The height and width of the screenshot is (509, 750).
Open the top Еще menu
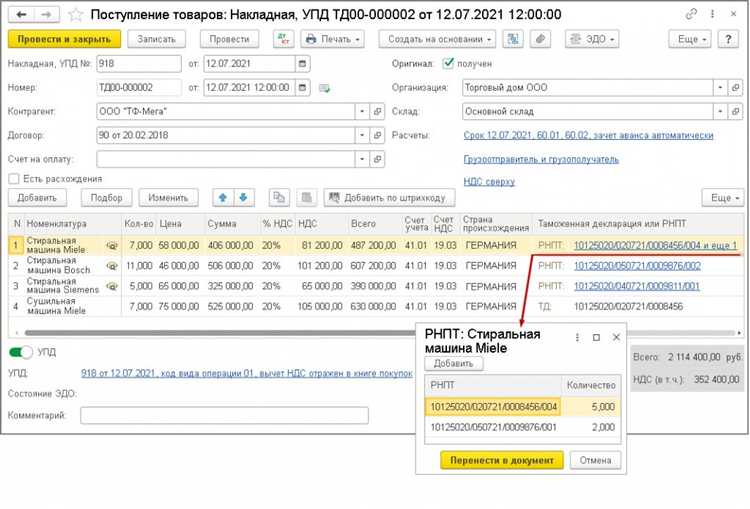(692, 39)
